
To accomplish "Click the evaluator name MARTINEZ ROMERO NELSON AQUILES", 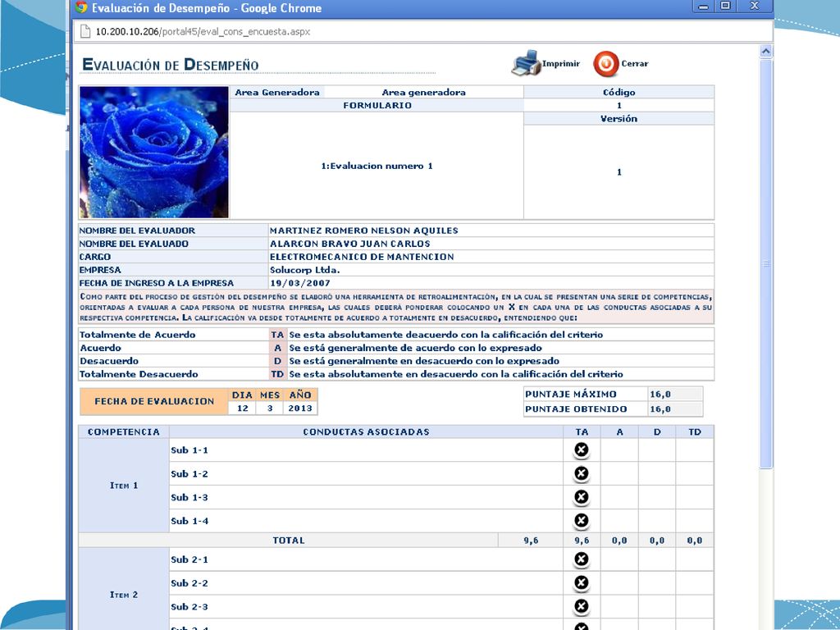I will (x=363, y=231).
